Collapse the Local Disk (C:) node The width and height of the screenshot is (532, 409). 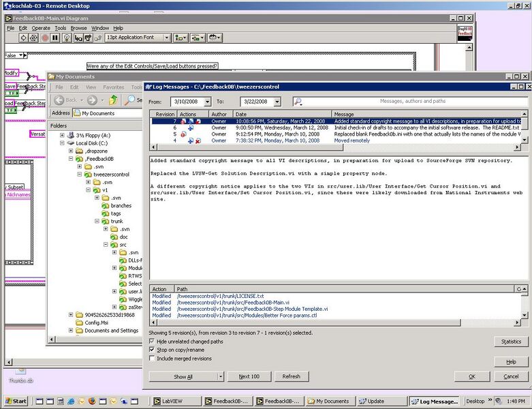(62, 143)
